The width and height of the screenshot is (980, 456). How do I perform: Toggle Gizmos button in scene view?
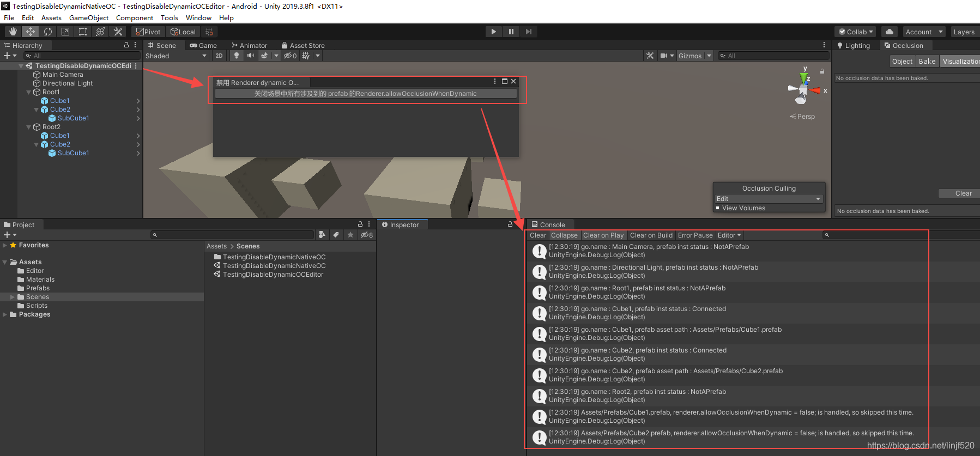click(690, 56)
